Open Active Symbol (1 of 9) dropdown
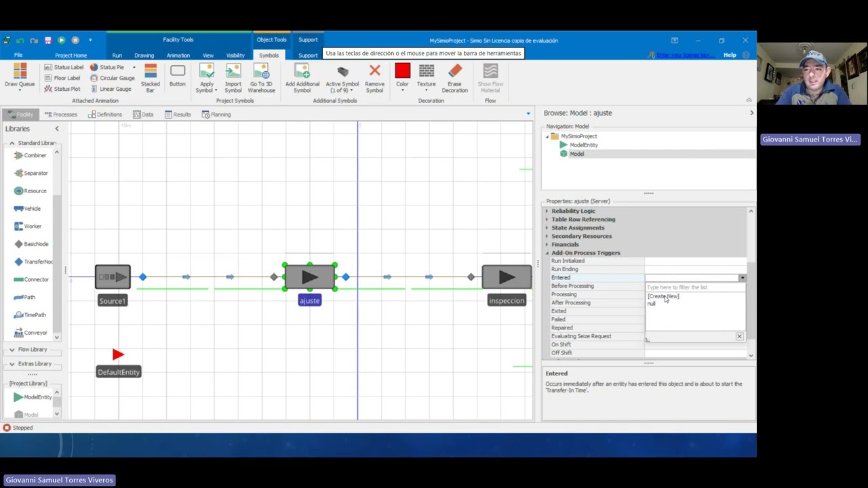This screenshot has width=868, height=488. tap(342, 79)
